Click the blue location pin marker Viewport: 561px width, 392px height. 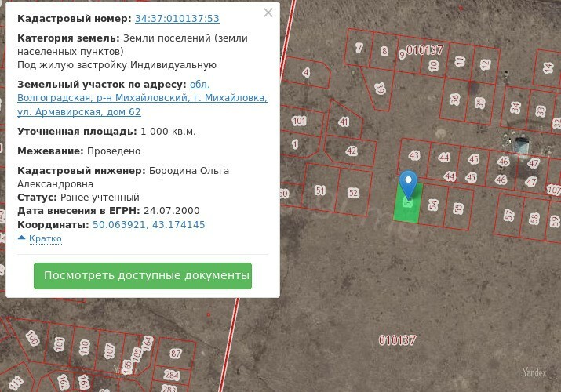pos(408,183)
